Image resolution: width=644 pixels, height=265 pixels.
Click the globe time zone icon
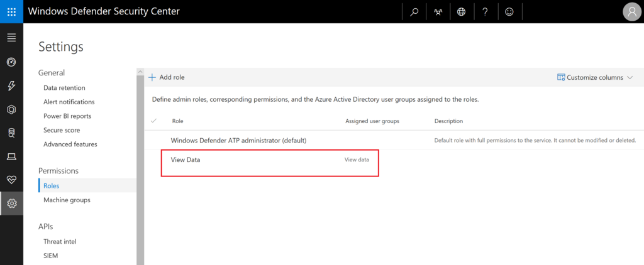[461, 12]
